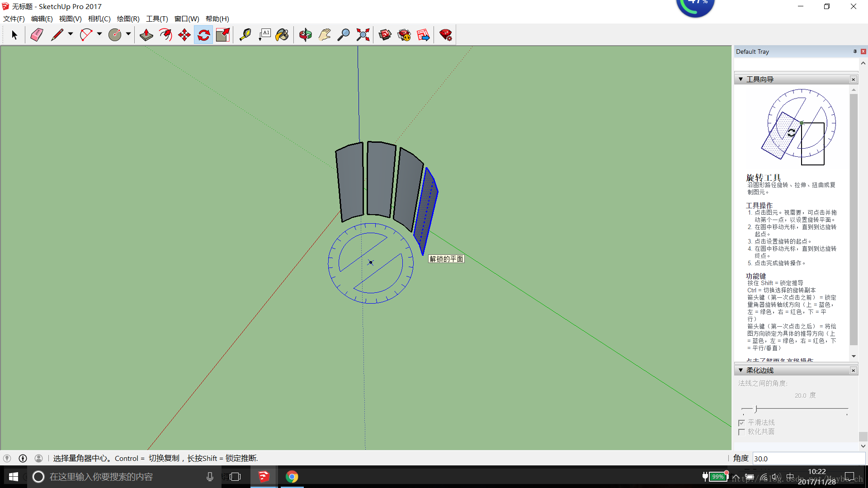Click the Send to LayOut icon
Screen dimensions: 868x488
[x=423, y=35]
